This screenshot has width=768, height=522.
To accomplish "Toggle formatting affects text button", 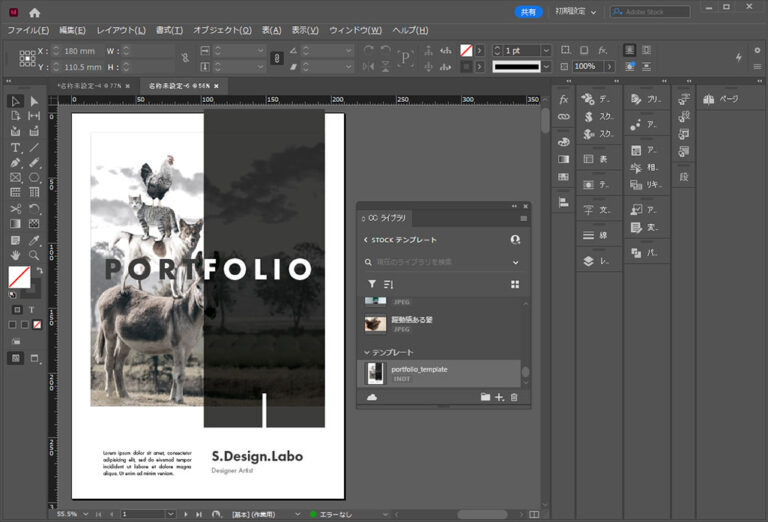I will [31, 310].
